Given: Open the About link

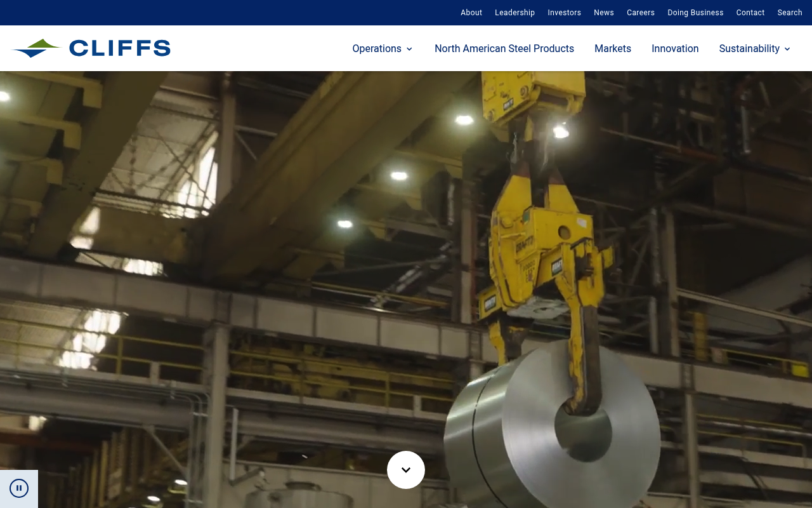Looking at the screenshot, I should (471, 13).
